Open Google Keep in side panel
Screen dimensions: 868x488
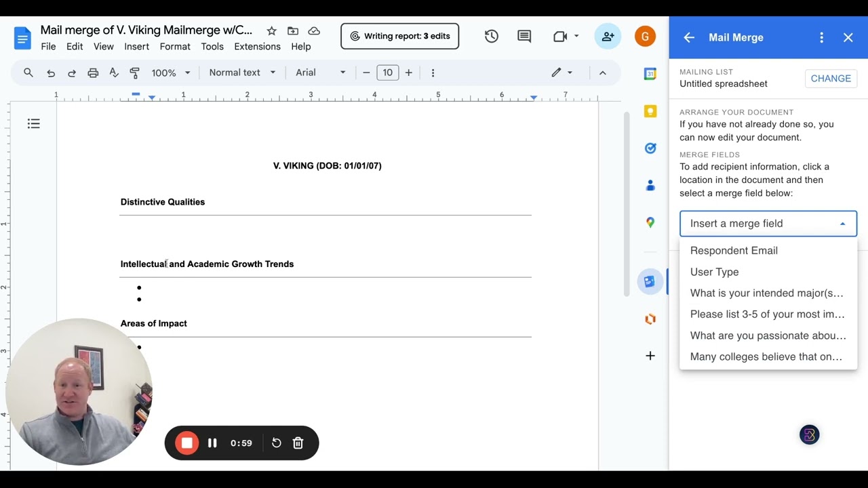point(650,111)
